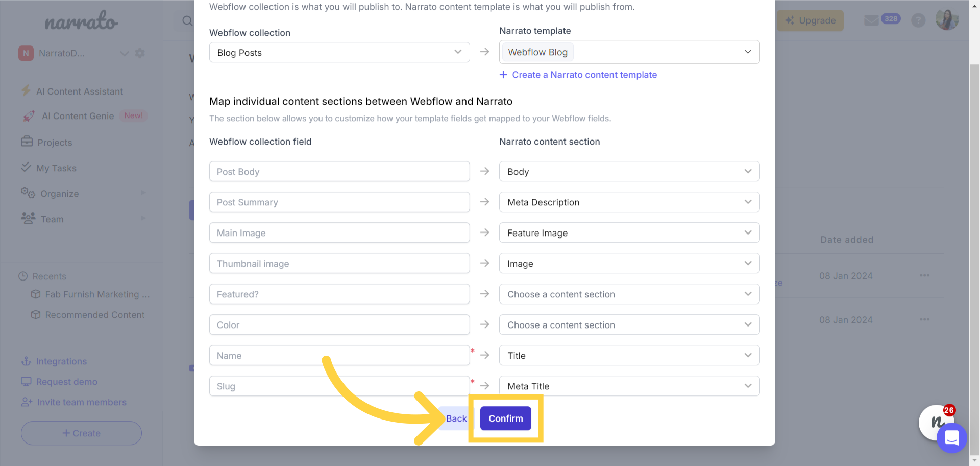The width and height of the screenshot is (980, 466).
Task: Expand the NarratoD workspace switcher chevron
Action: 124,53
